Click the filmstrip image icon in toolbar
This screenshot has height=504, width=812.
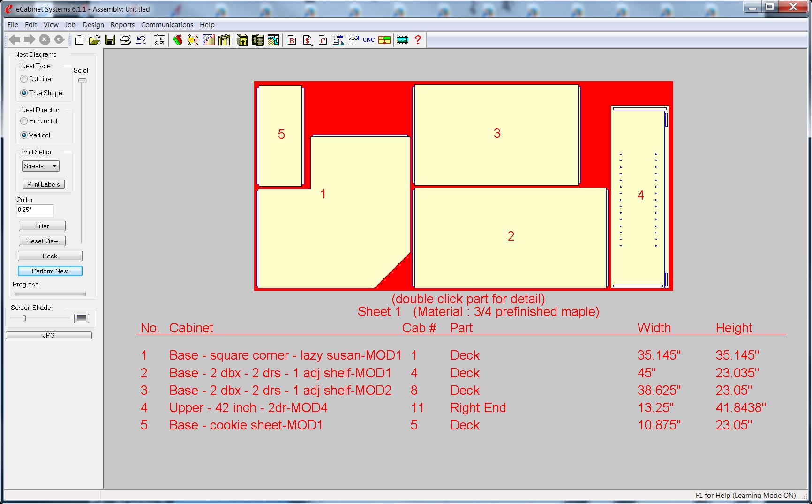pos(403,40)
